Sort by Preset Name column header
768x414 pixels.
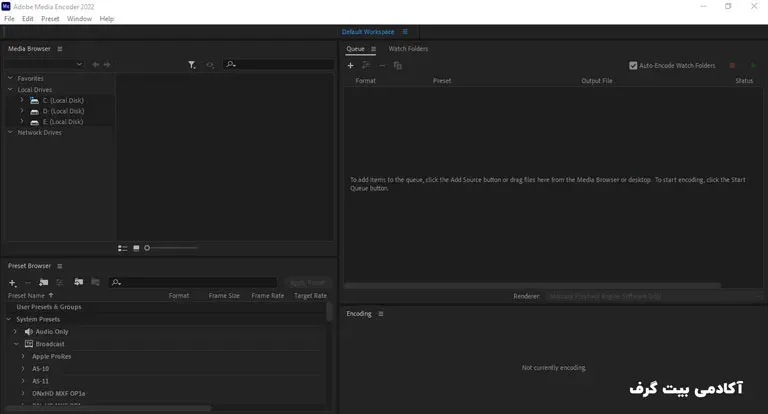point(26,296)
